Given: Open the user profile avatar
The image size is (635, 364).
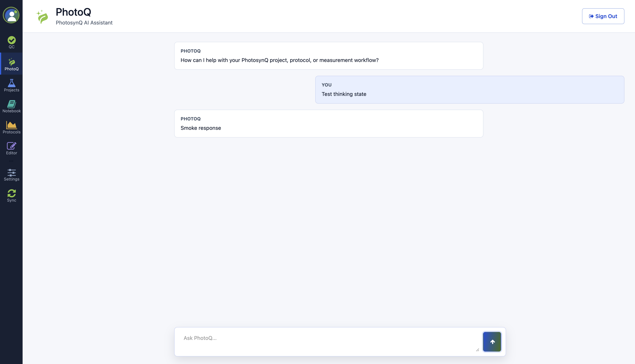Looking at the screenshot, I should (11, 15).
